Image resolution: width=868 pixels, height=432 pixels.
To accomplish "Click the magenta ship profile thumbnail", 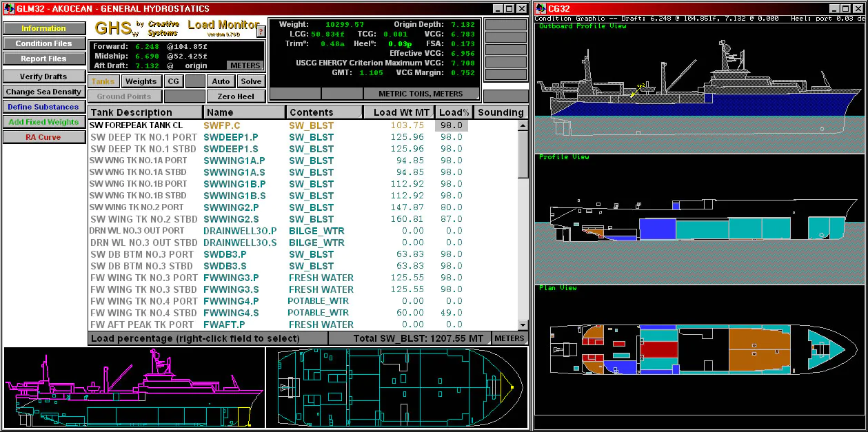I will tap(134, 388).
